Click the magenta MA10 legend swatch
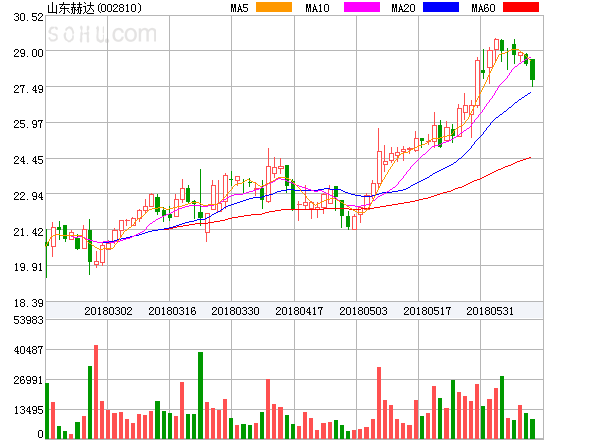 (x=362, y=7)
